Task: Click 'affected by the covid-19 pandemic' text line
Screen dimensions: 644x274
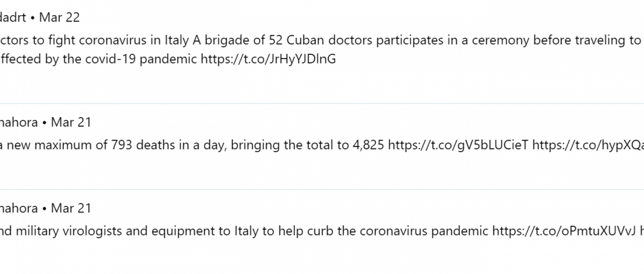Action: tap(99, 59)
